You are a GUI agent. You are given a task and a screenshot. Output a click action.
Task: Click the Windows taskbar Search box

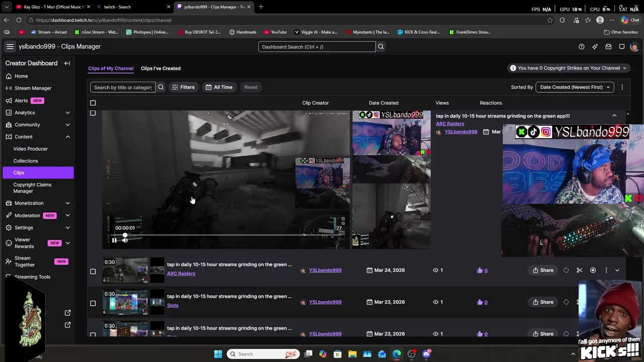point(263,354)
